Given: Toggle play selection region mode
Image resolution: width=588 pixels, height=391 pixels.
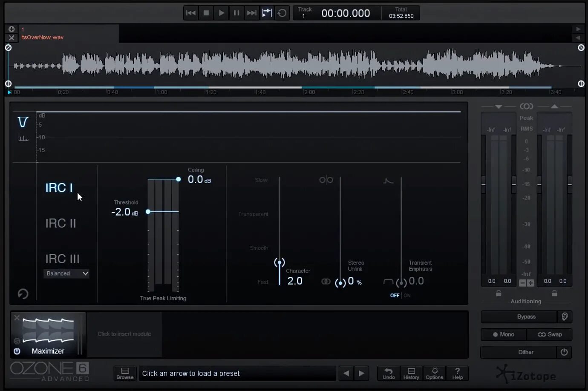Looking at the screenshot, I should coord(267,13).
